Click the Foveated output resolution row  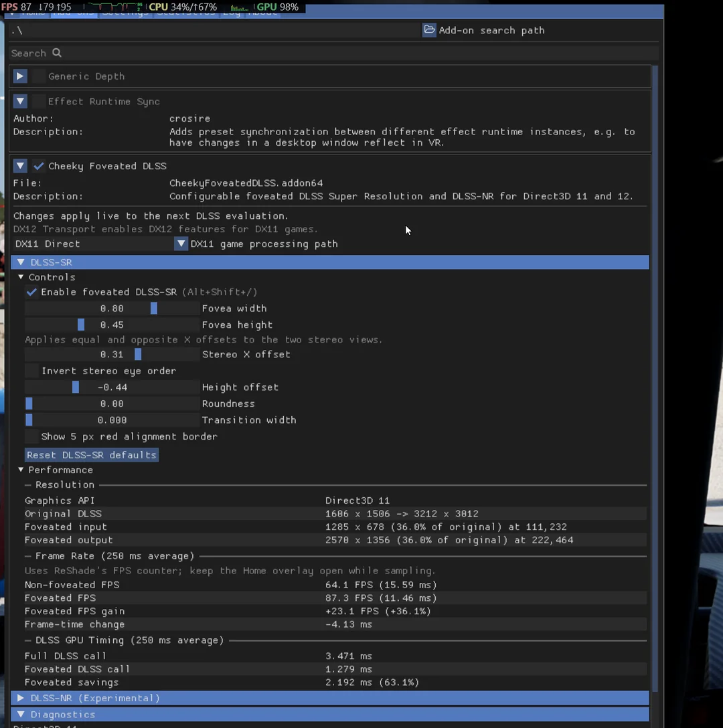point(335,540)
